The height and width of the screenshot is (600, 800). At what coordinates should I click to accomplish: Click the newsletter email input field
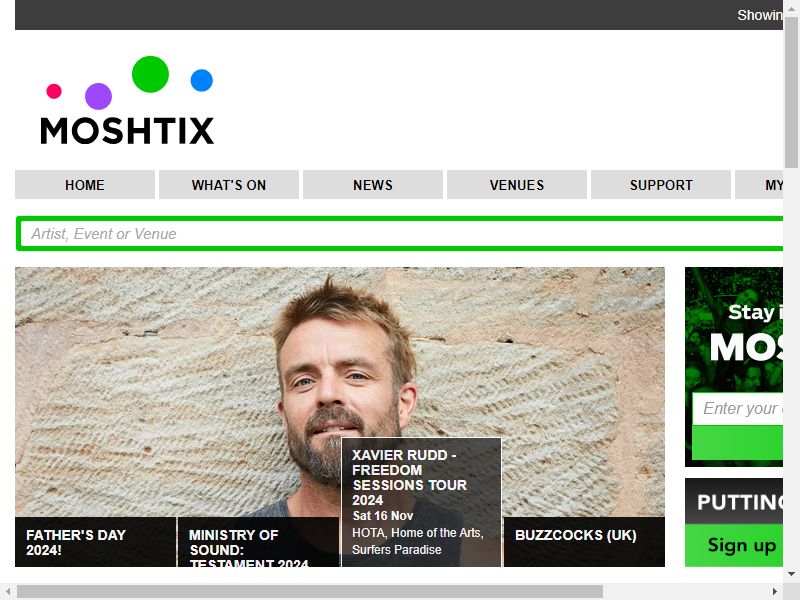tap(738, 408)
